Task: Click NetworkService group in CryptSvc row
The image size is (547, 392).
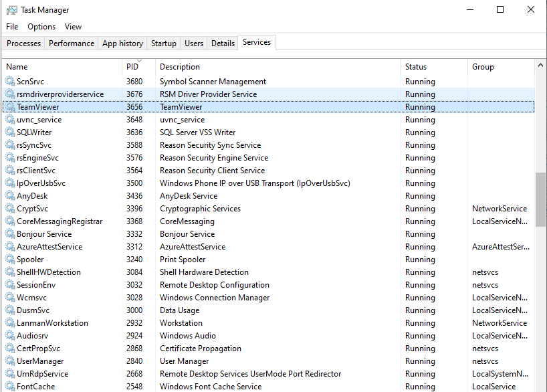Action: (x=500, y=209)
